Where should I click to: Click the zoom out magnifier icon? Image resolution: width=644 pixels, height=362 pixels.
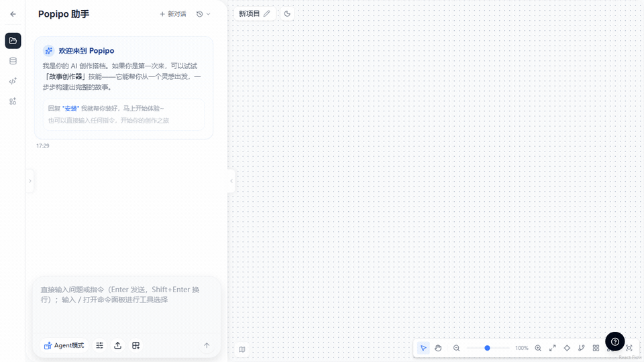[457, 348]
